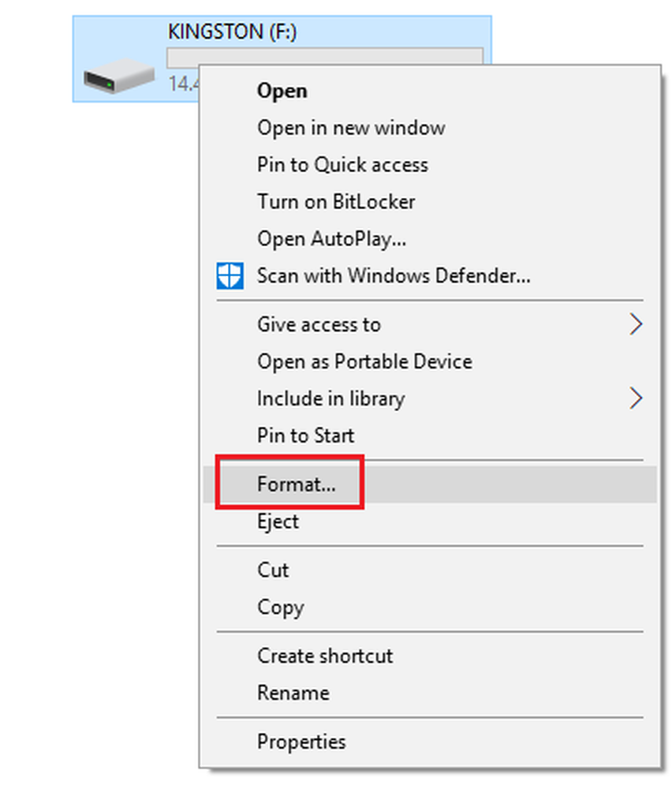Open Properties of the drive
This screenshot has width=672, height=789.
click(430, 742)
